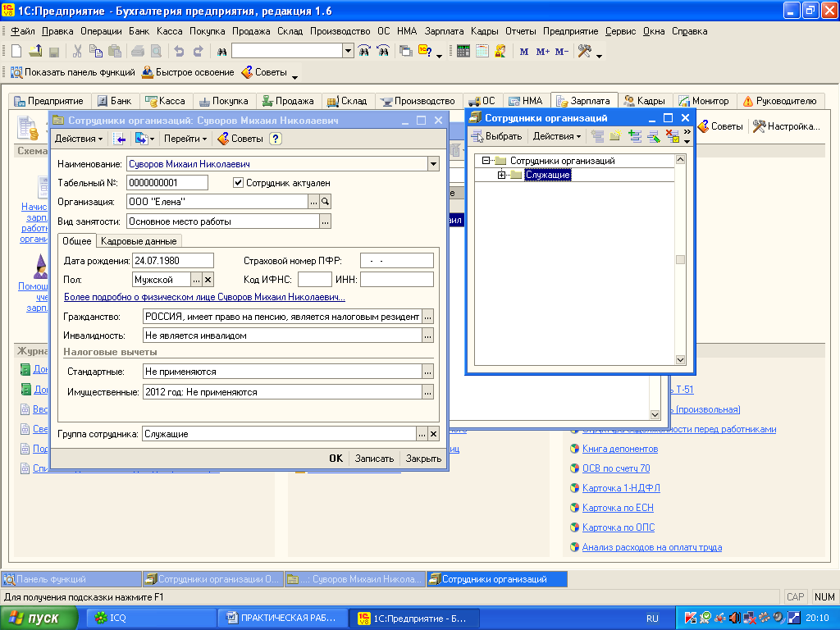Open the ОСВ по счету 70 link
This screenshot has width=840, height=630.
(616, 468)
